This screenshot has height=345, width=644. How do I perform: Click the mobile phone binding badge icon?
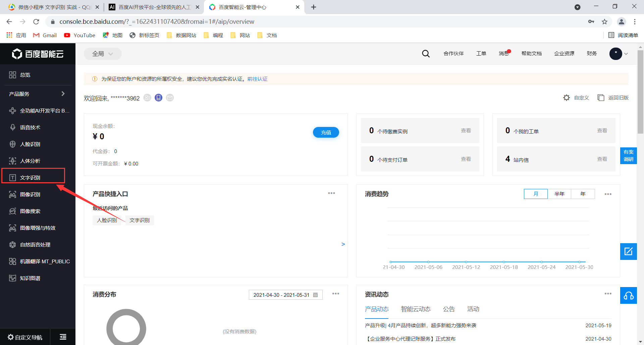tap(159, 97)
